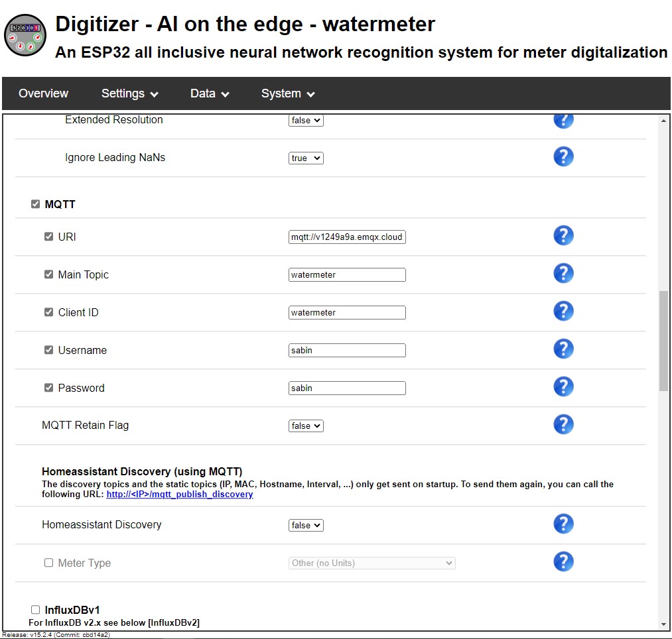Click the watermeter logo icon
The image size is (672, 639).
pyautogui.click(x=25, y=35)
